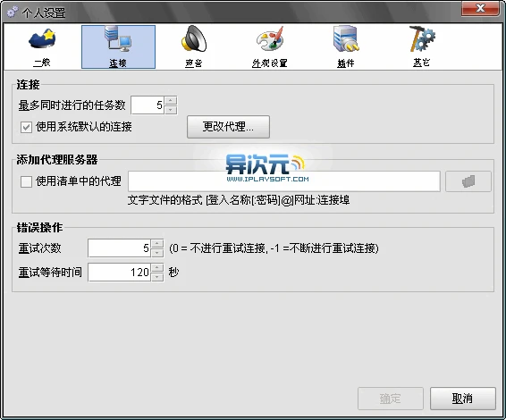Click the gear icon in the title bar
Image resolution: width=506 pixels, height=420 pixels.
[13, 12]
